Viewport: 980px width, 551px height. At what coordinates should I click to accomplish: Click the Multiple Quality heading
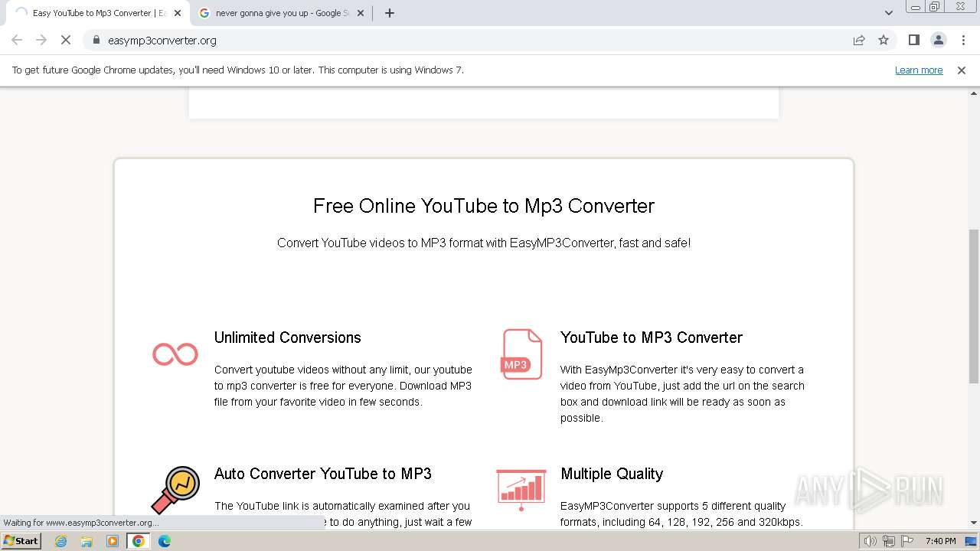612,474
